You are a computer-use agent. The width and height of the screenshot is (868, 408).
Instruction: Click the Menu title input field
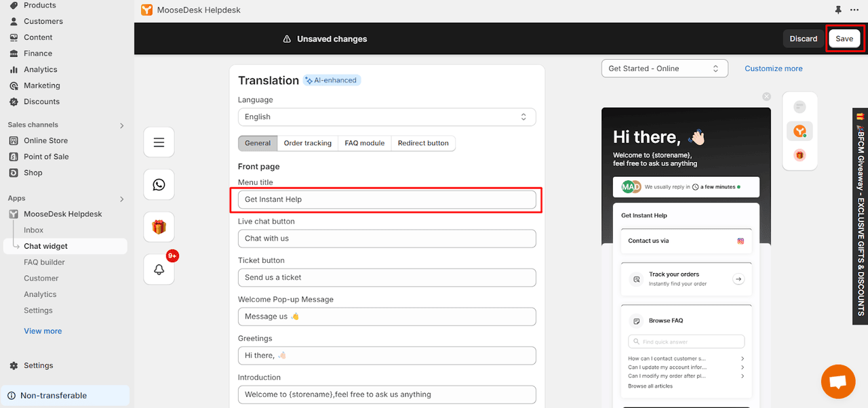[x=387, y=199]
